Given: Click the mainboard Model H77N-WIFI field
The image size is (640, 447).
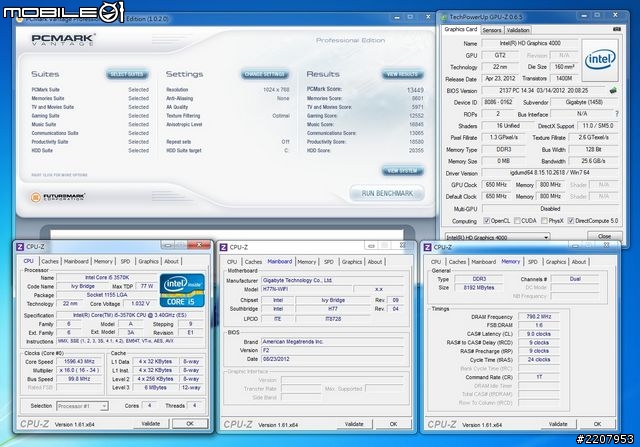Looking at the screenshot, I should click(307, 289).
